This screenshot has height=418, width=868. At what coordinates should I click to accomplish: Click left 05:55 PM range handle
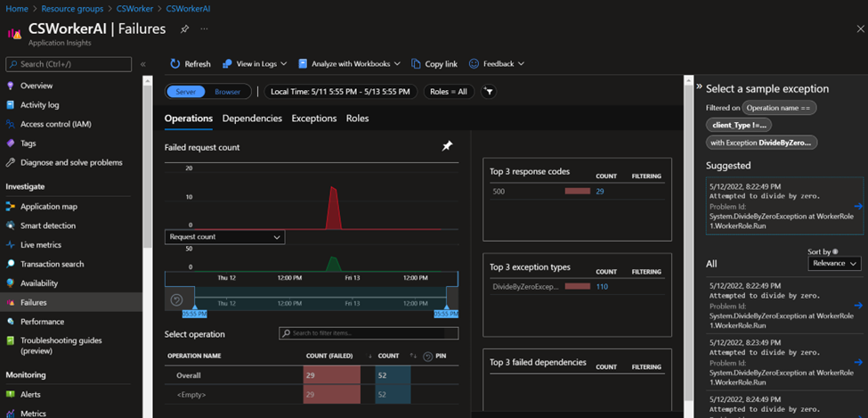tap(194, 314)
